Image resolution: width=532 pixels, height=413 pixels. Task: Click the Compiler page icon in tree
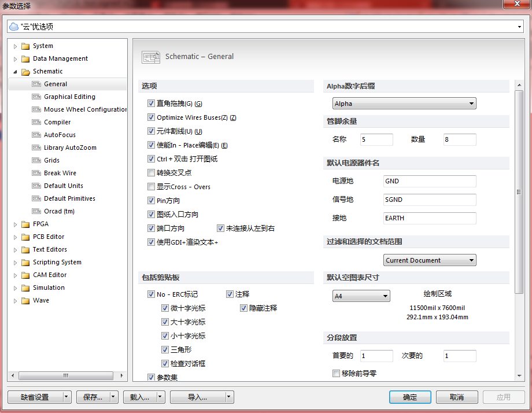point(36,122)
